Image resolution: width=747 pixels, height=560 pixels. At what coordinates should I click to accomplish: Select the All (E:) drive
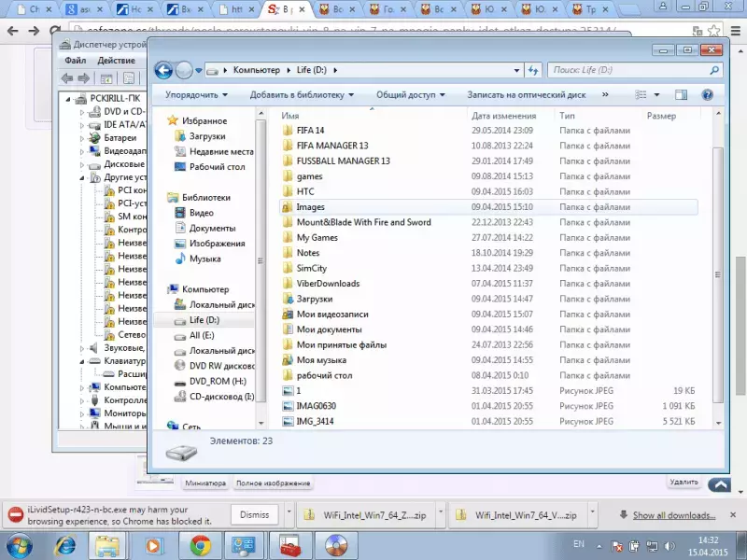click(x=202, y=335)
